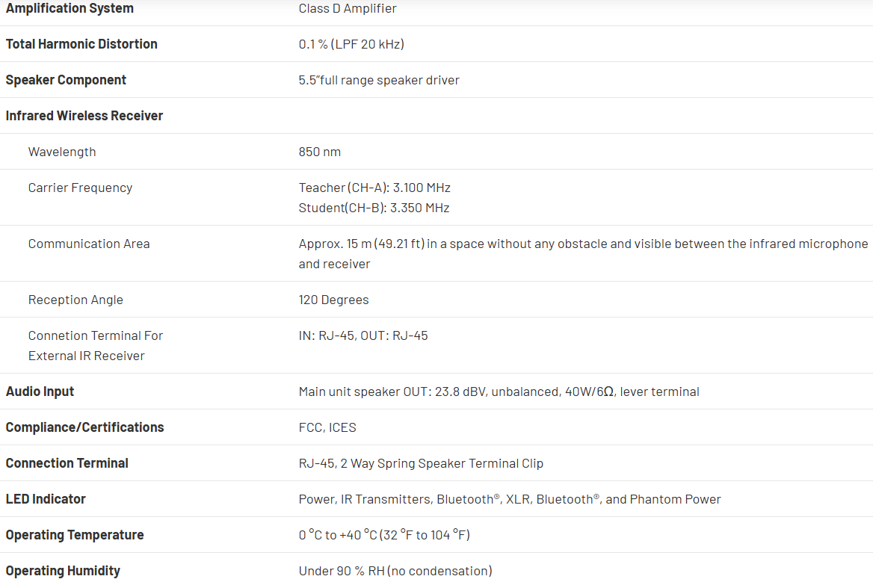Screen dimensions: 873x588
Task: Click the Carrier Frequency label
Action: [80, 188]
